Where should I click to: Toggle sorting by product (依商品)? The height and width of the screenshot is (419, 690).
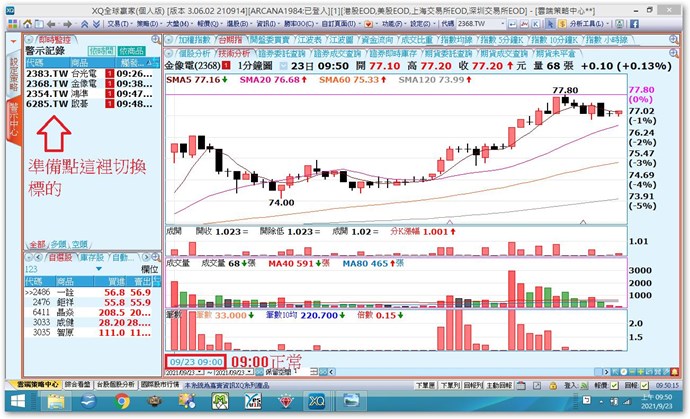(131, 50)
